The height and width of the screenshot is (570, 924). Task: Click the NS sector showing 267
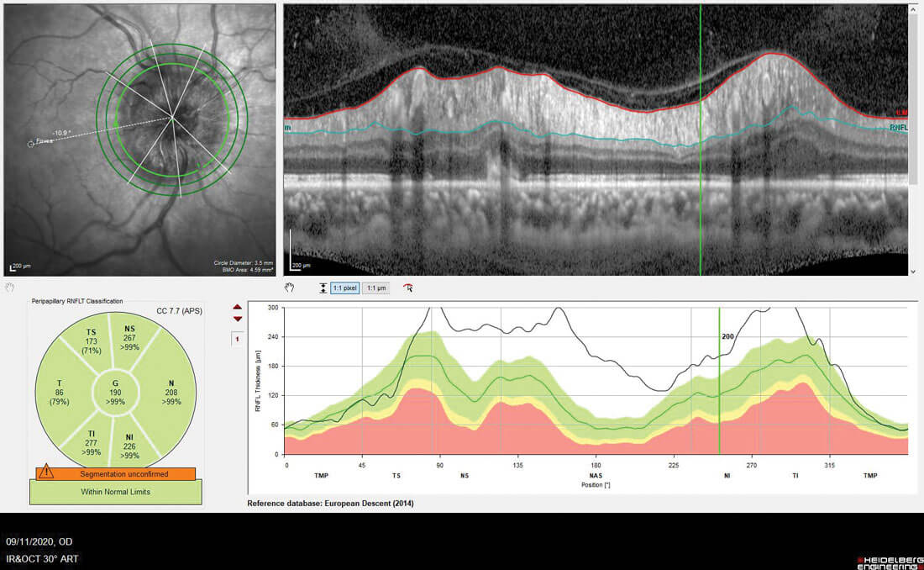click(x=129, y=340)
